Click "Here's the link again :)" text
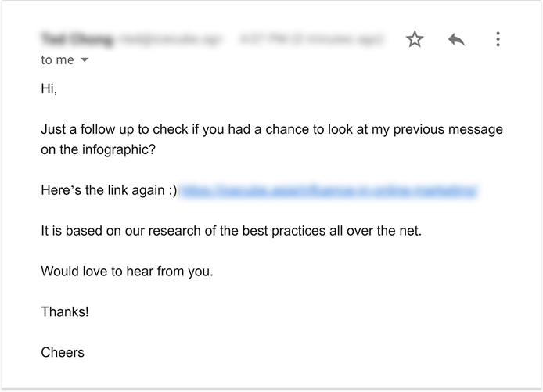 point(109,190)
